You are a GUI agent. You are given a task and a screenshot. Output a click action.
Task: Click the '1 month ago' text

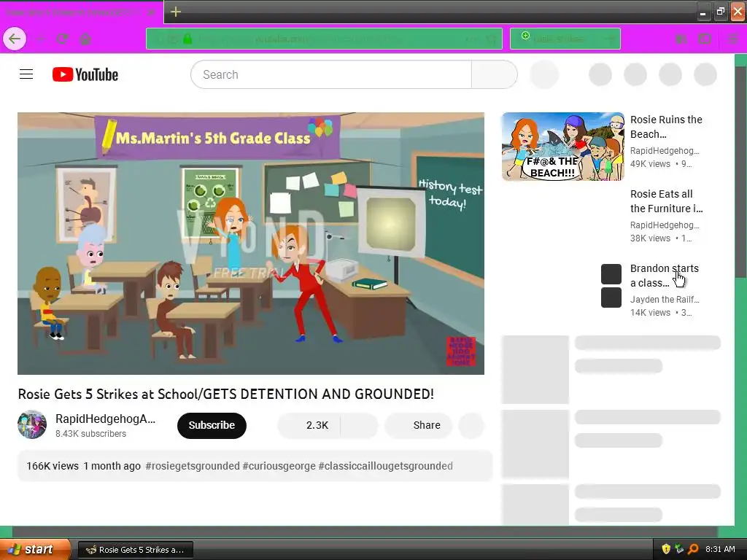point(112,466)
